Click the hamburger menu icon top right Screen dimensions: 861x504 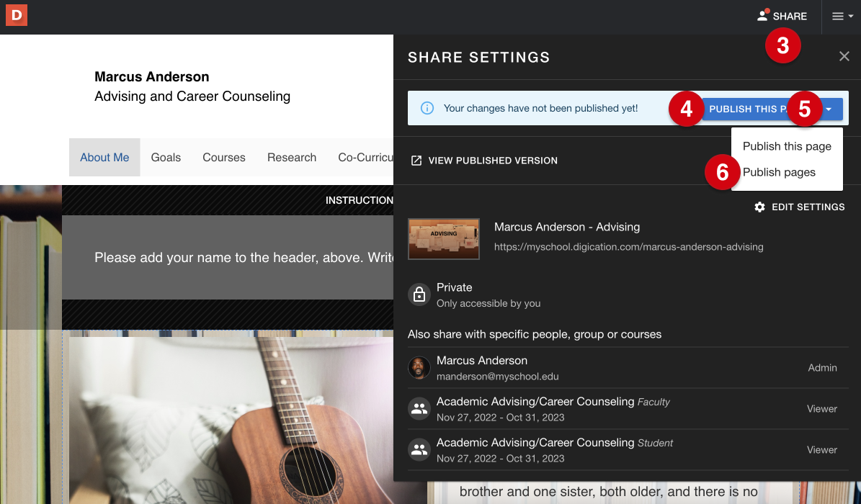(839, 16)
